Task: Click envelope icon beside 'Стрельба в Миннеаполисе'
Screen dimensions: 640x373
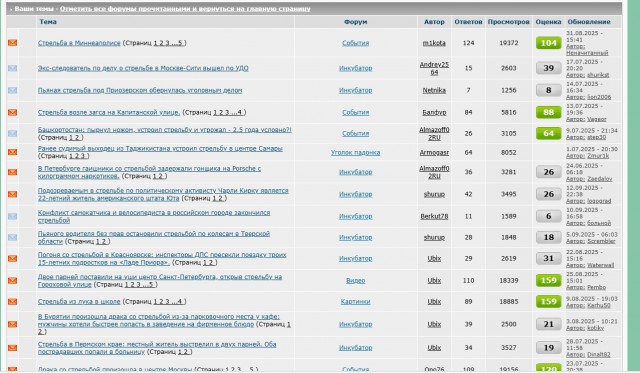Action: tap(13, 42)
